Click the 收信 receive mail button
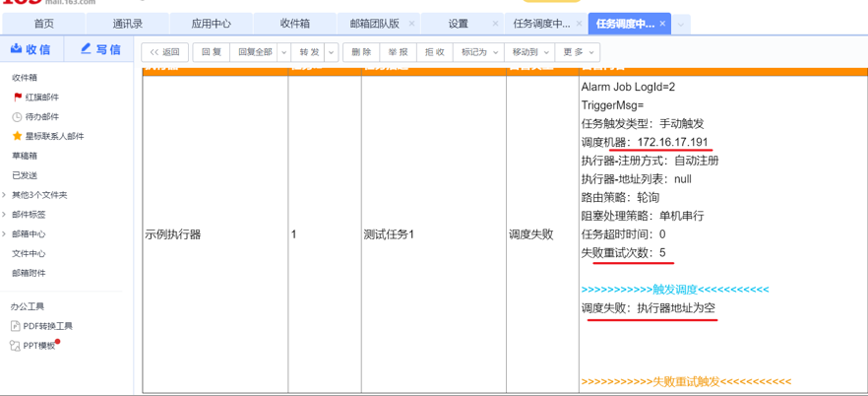This screenshot has height=396, width=868. pyautogui.click(x=31, y=49)
